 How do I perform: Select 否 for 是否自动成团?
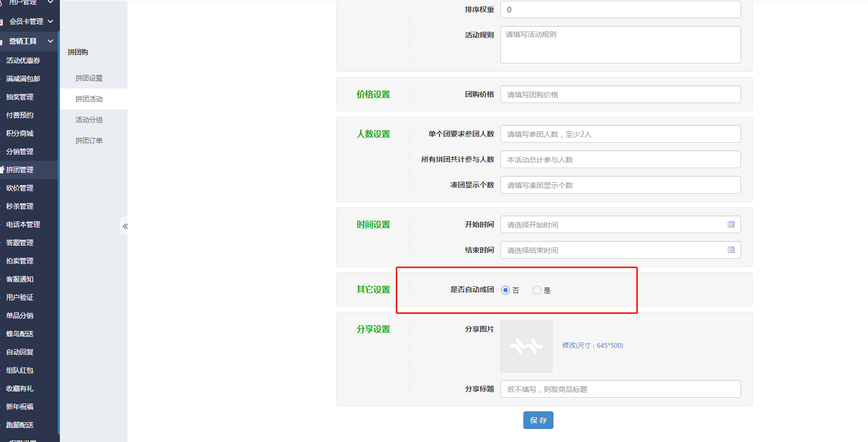tap(506, 290)
